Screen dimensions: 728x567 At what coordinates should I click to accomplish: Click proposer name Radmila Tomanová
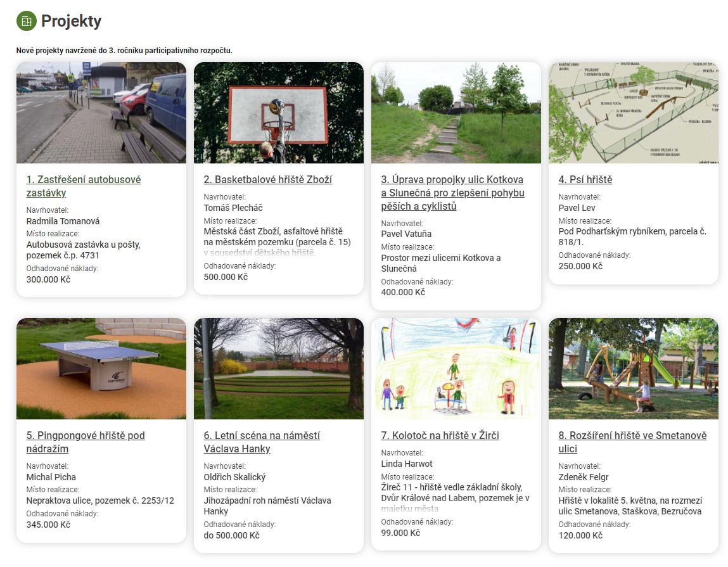[x=63, y=221]
